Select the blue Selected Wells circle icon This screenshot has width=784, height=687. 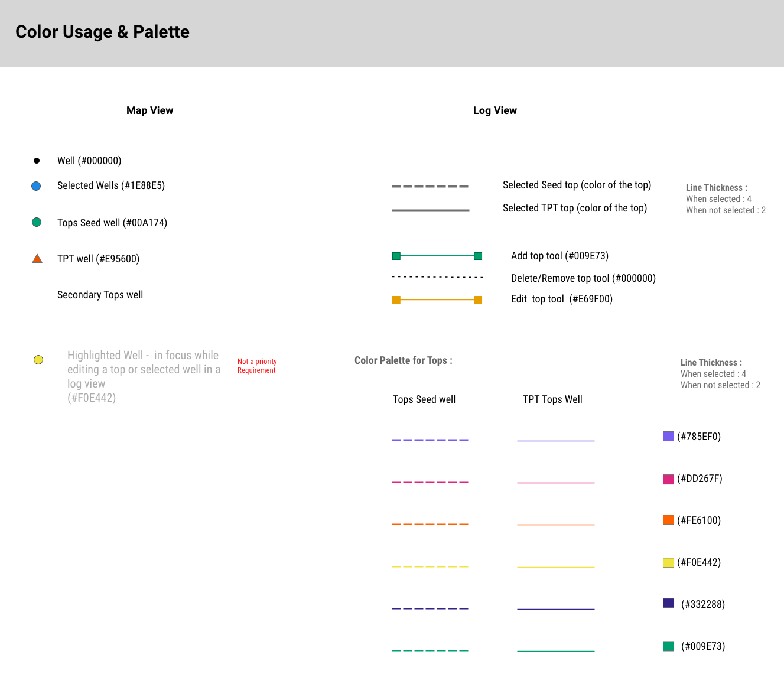tap(36, 186)
